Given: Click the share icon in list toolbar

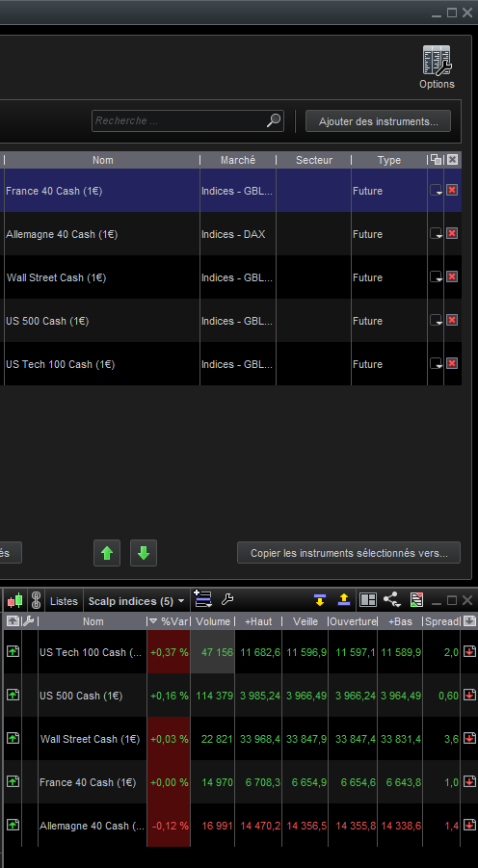Looking at the screenshot, I should (x=392, y=599).
